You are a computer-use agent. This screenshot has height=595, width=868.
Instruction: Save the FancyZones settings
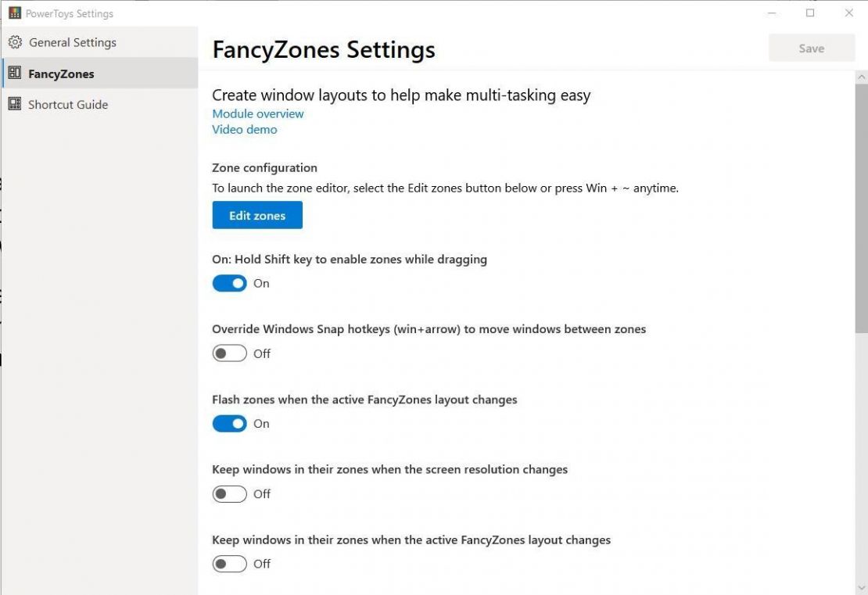[812, 48]
